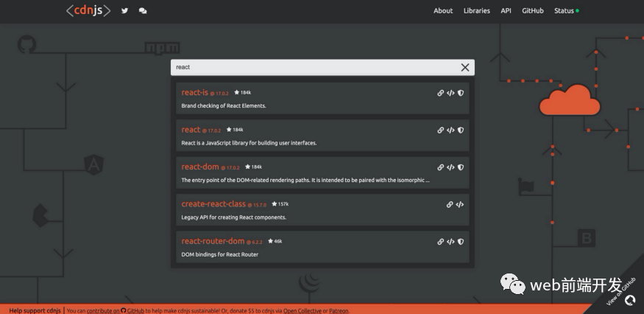Open the Libraries page
The width and height of the screenshot is (644, 314).
477,11
